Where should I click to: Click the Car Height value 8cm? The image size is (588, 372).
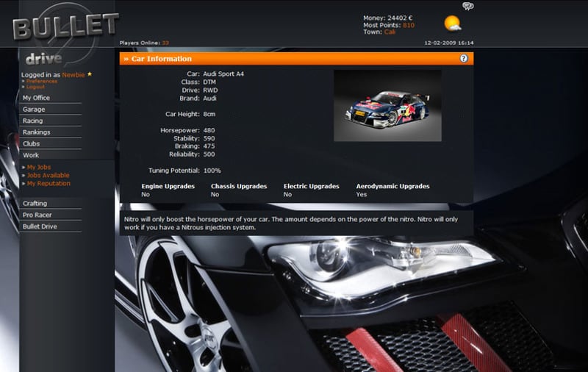point(209,114)
